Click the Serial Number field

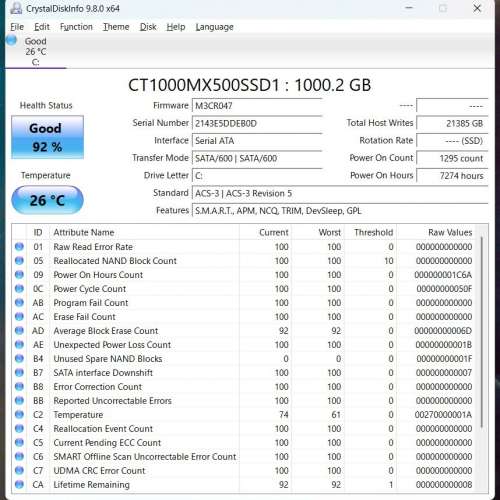click(x=257, y=123)
